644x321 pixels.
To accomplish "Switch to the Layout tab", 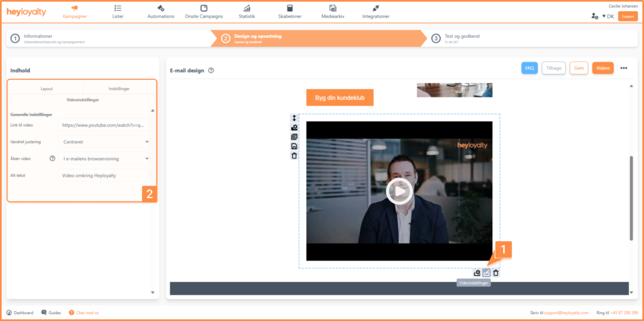I will pos(47,89).
